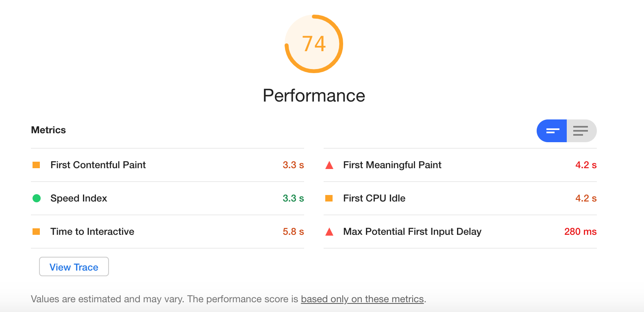Click the Performance section title

313,95
